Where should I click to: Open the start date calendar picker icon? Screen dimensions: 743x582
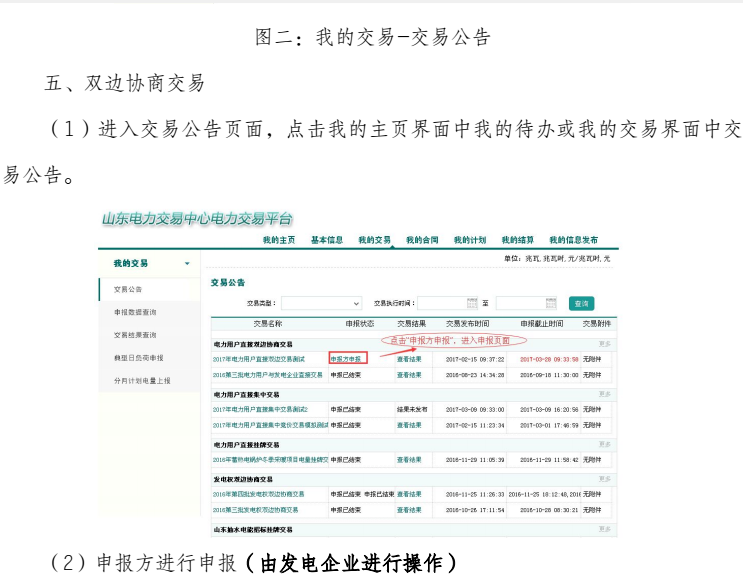click(x=472, y=303)
